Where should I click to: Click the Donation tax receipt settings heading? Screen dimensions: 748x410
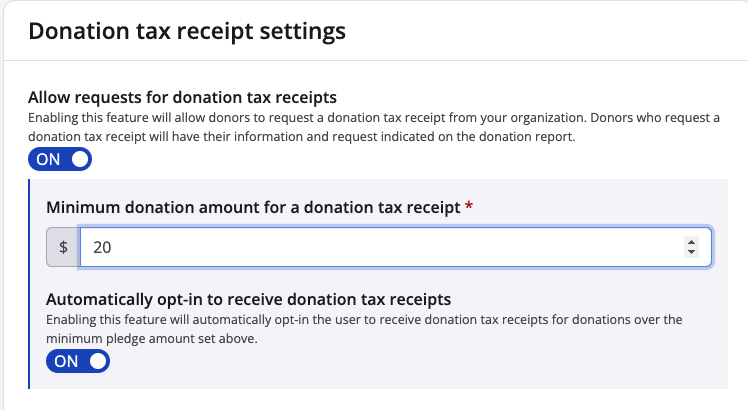coord(187,31)
